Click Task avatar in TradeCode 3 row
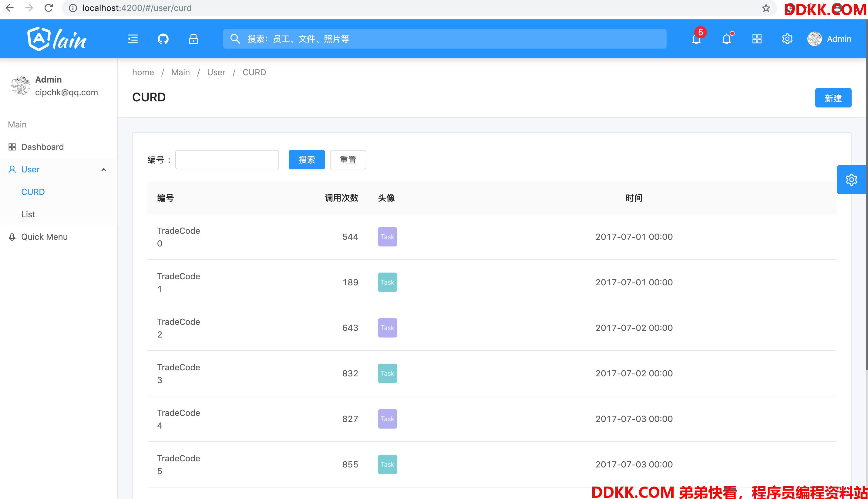Viewport: 868px width, 499px height. click(387, 374)
